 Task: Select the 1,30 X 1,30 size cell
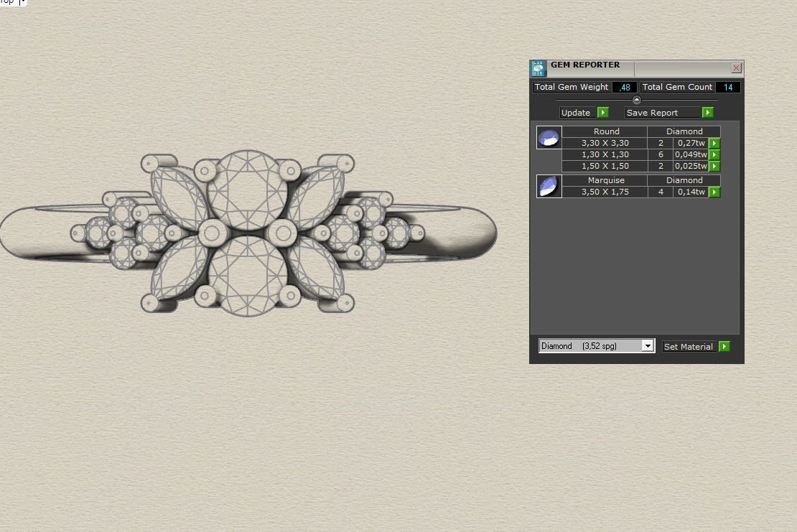[x=605, y=154]
